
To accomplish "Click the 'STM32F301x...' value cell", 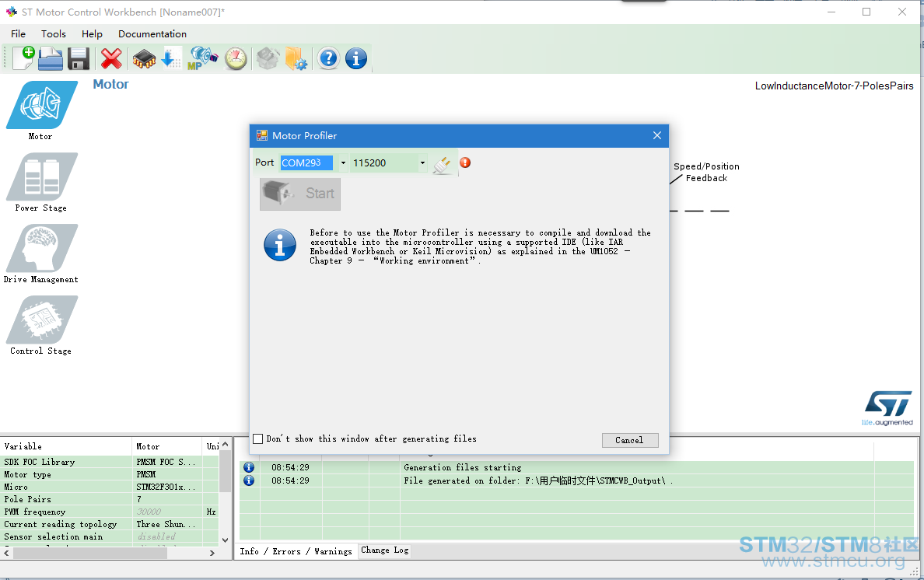I will click(167, 487).
